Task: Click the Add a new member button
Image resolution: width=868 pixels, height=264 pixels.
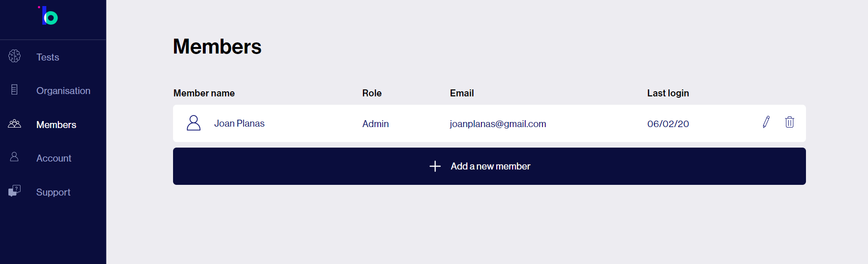Action: 489,166
